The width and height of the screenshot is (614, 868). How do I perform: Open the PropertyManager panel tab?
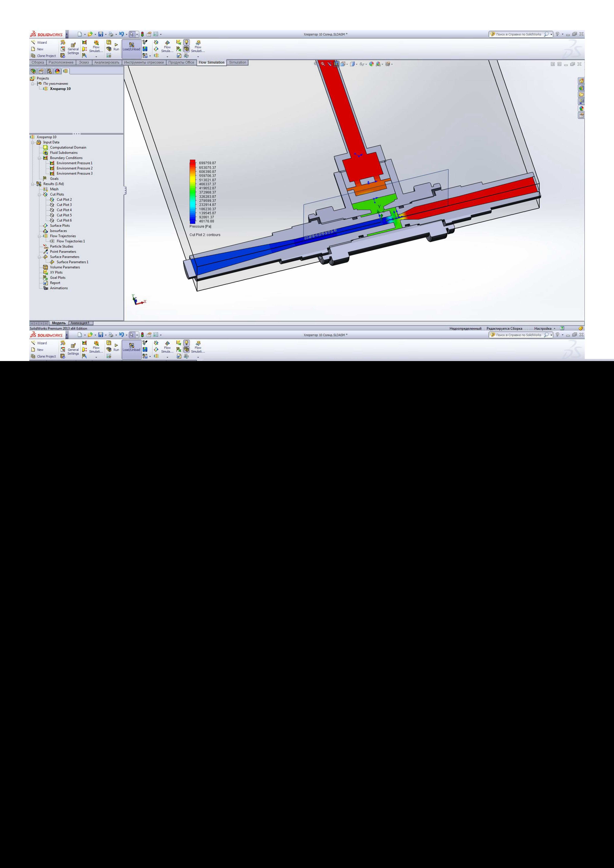pos(41,71)
